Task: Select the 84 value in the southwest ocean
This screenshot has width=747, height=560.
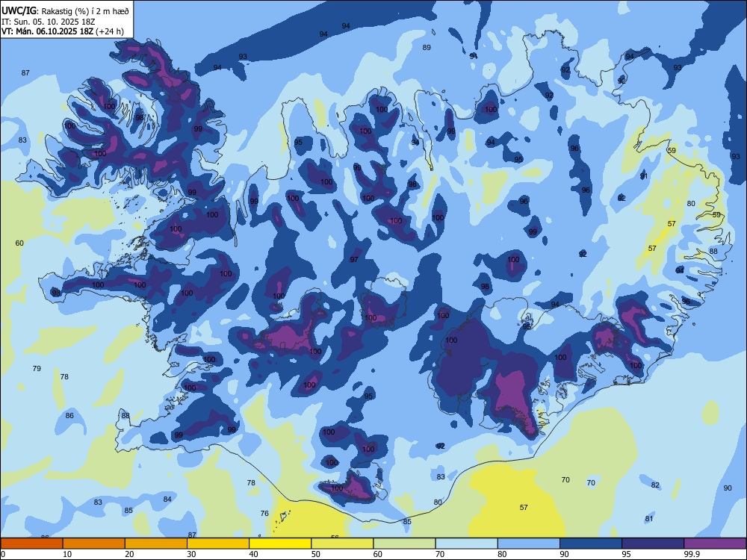Action: [167, 499]
